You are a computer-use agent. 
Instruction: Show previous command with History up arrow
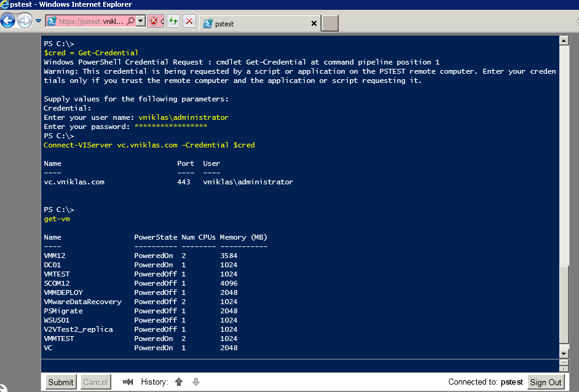click(179, 382)
